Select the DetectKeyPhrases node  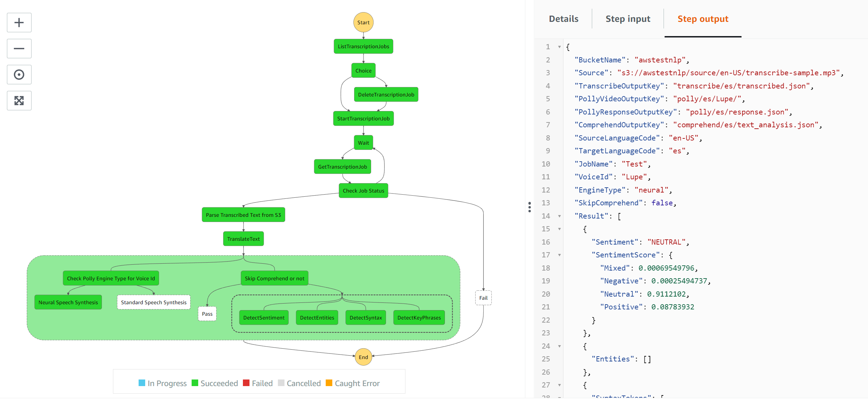(x=419, y=318)
